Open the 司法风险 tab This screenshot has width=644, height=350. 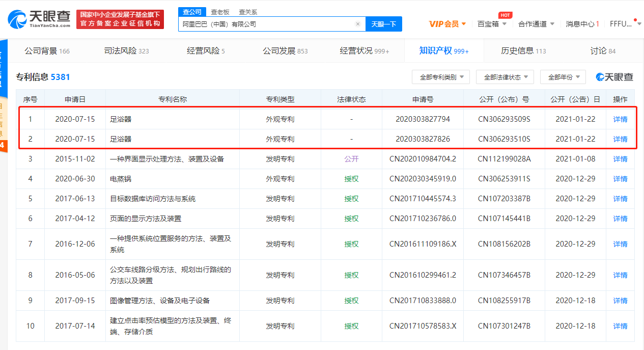click(126, 50)
